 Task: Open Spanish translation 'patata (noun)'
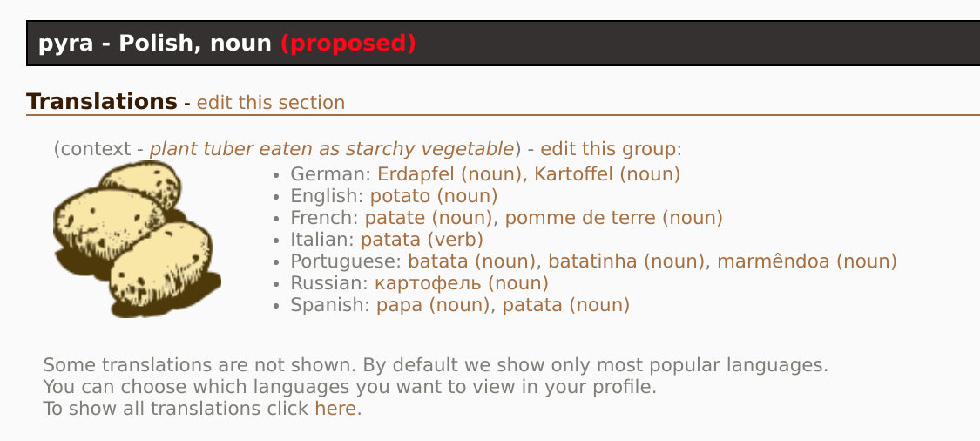click(x=565, y=305)
